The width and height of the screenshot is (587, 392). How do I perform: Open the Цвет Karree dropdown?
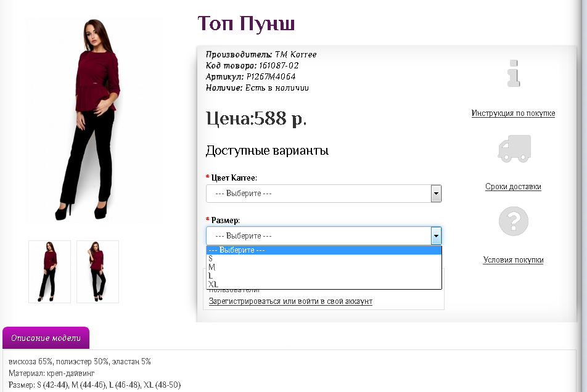tap(324, 194)
